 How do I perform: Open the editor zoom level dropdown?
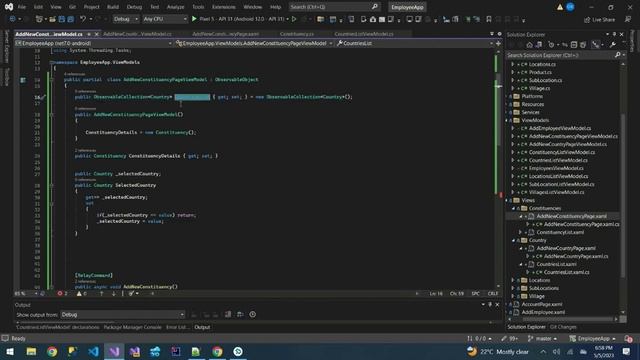coord(26,293)
